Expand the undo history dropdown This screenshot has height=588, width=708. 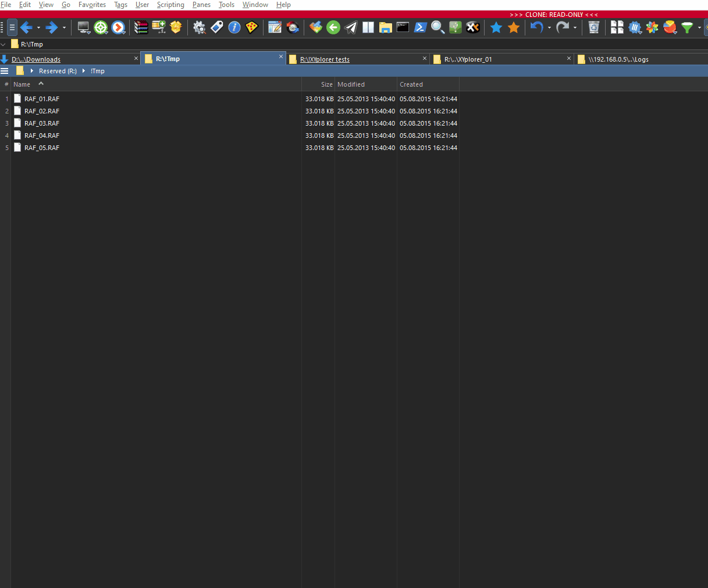click(549, 27)
